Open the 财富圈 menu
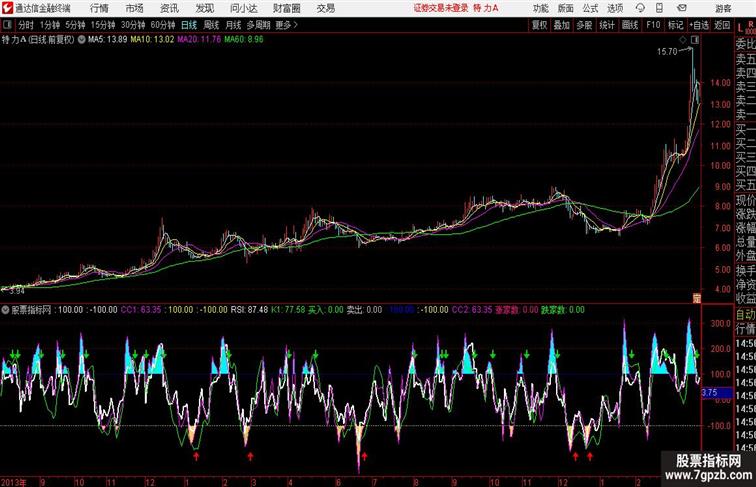Screen dimensions: 756x487 (286, 8)
